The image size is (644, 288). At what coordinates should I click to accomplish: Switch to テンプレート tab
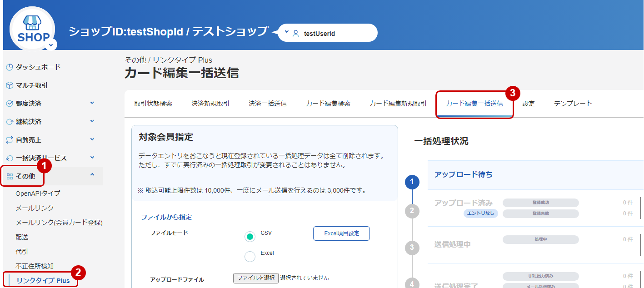pyautogui.click(x=573, y=104)
